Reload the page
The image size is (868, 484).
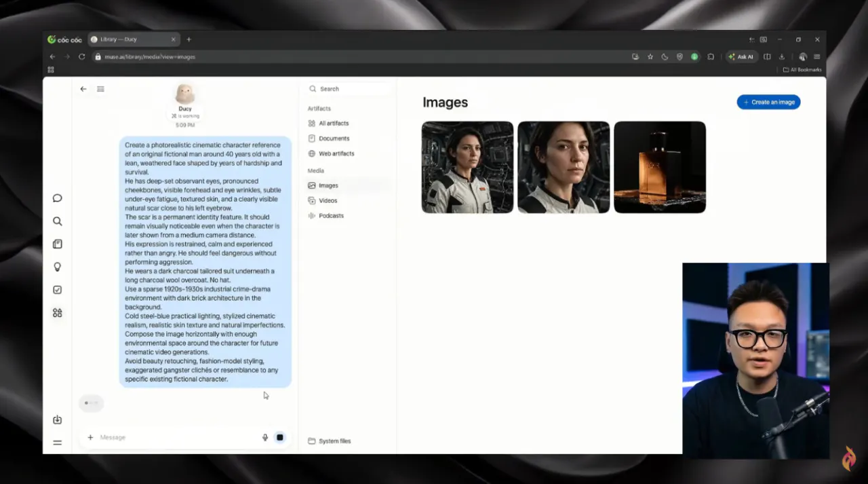point(81,56)
